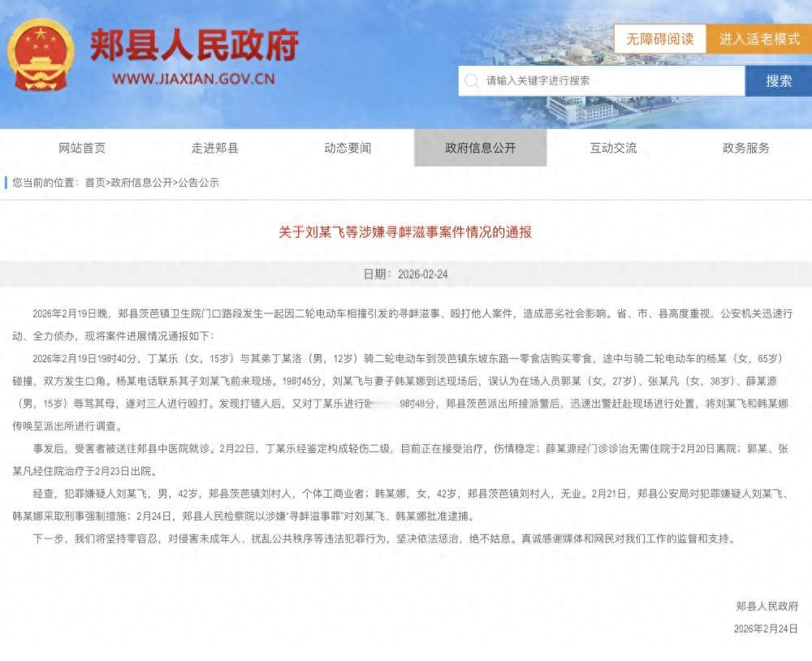Image resolution: width=812 pixels, height=661 pixels.
Task: Click the 搜索 search button
Action: (x=777, y=80)
